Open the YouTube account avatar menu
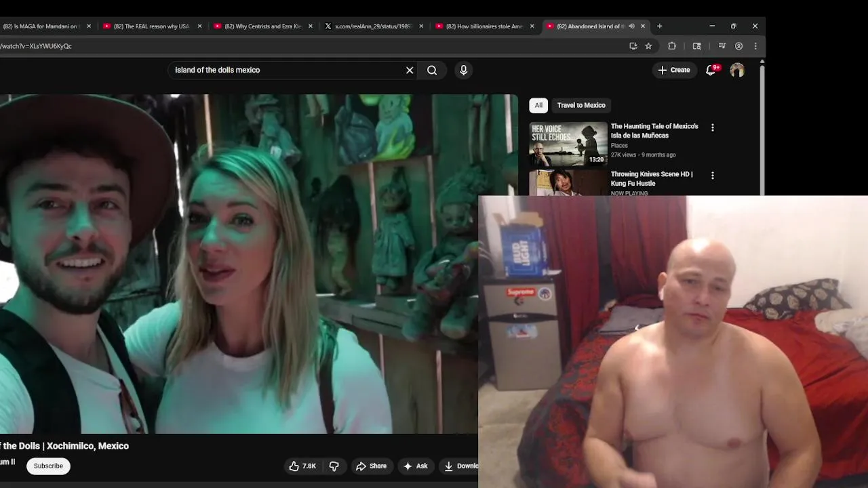 click(737, 70)
